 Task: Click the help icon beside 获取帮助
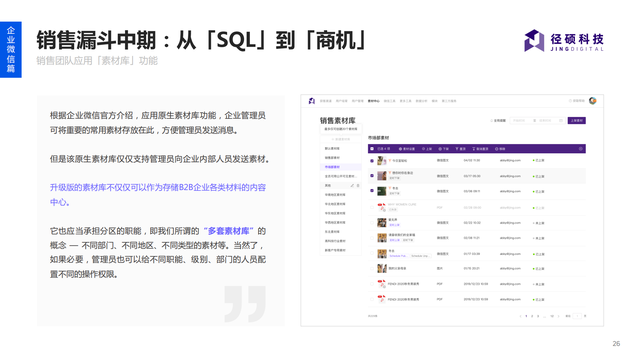[x=571, y=101]
